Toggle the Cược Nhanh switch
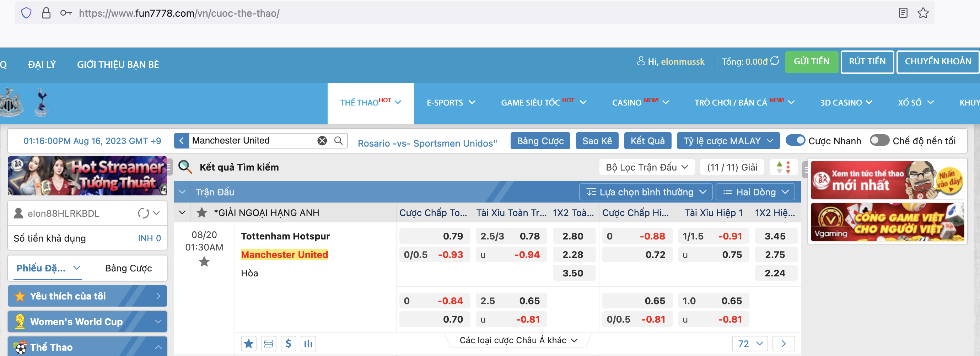Image resolution: width=980 pixels, height=356 pixels. pos(795,140)
